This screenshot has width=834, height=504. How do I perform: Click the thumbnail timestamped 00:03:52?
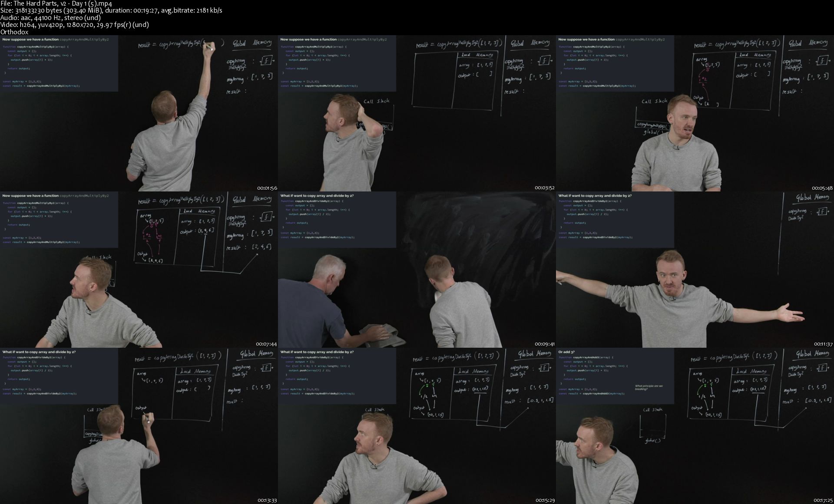pos(417,113)
